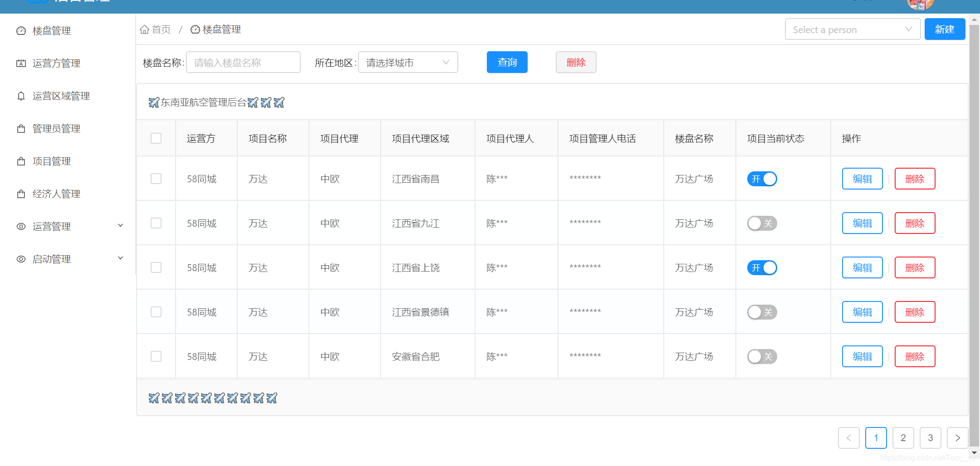Click the eye icon next to 运营管理
The width and height of the screenshot is (980, 466).
21,226
